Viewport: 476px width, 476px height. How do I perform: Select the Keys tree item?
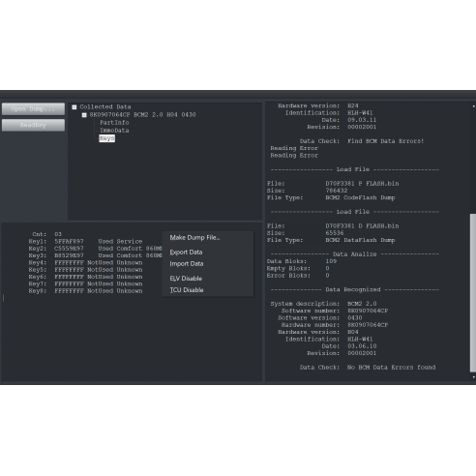coord(106,138)
